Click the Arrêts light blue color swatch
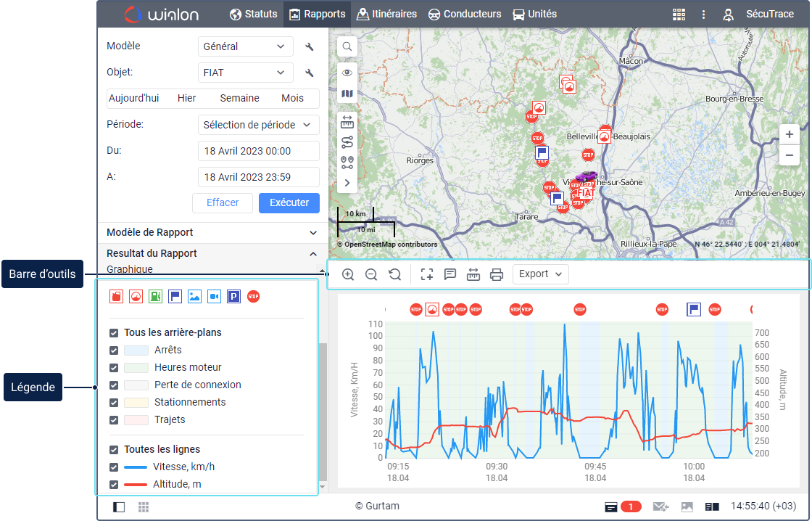 [x=136, y=350]
